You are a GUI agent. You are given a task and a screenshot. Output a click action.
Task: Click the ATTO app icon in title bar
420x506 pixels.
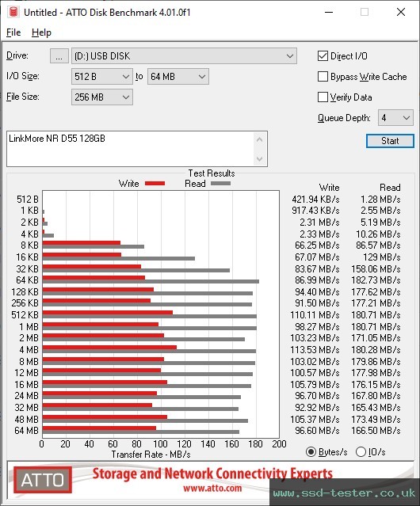coord(13,12)
